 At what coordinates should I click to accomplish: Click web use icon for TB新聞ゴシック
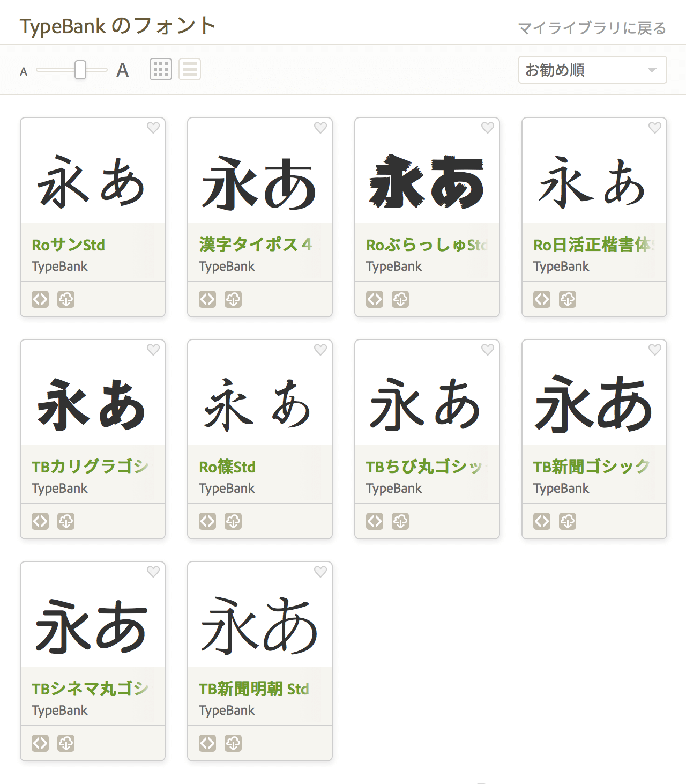(x=542, y=521)
